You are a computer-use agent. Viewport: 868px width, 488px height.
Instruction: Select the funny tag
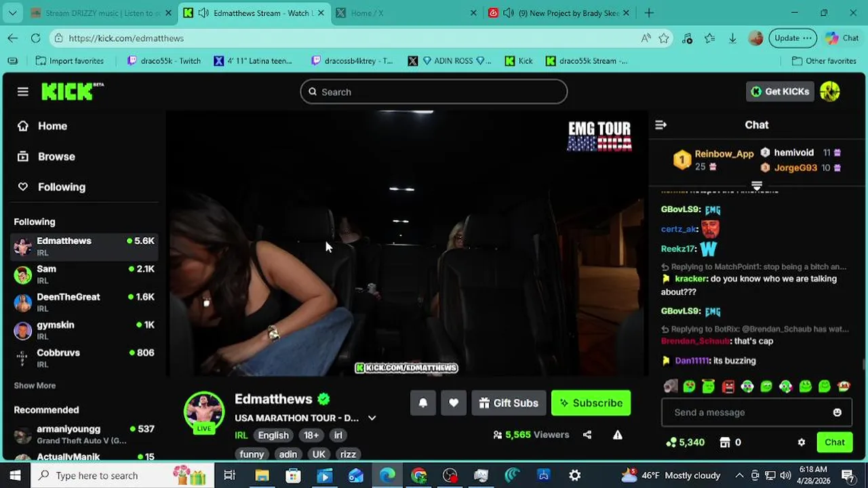(252, 454)
